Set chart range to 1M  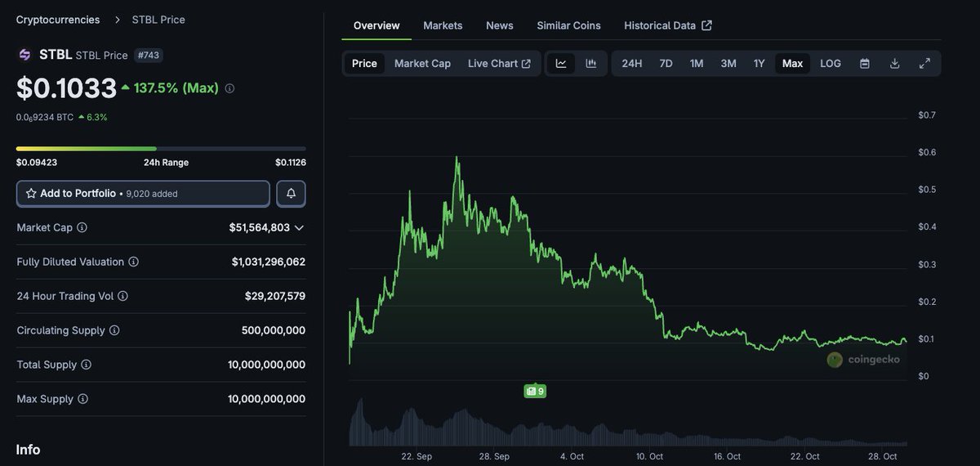(697, 64)
